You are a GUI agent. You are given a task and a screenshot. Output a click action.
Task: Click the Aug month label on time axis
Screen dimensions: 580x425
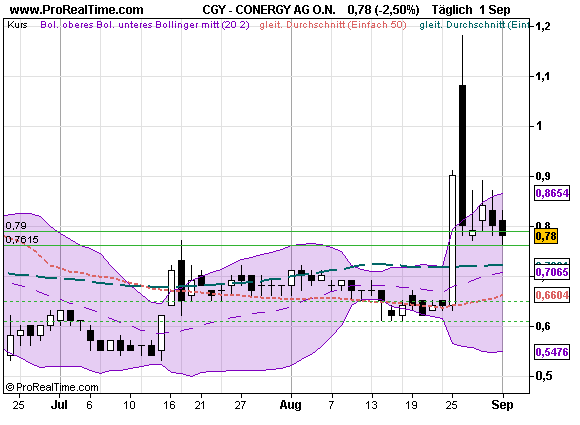(290, 405)
